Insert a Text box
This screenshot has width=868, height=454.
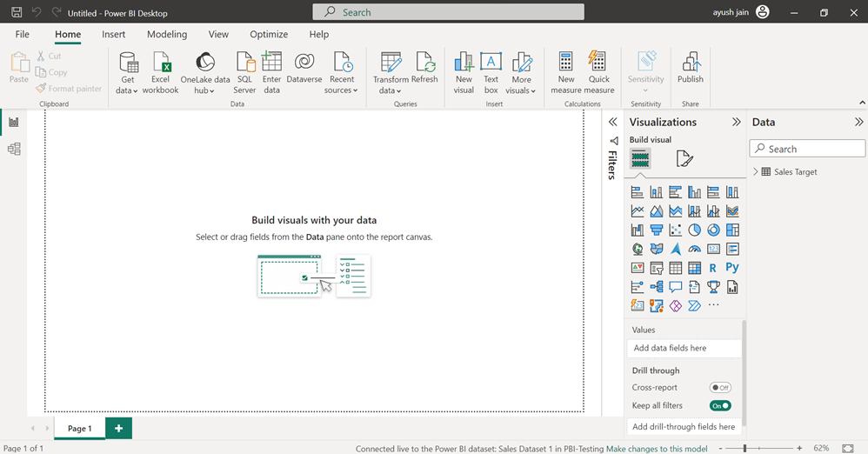(491, 73)
